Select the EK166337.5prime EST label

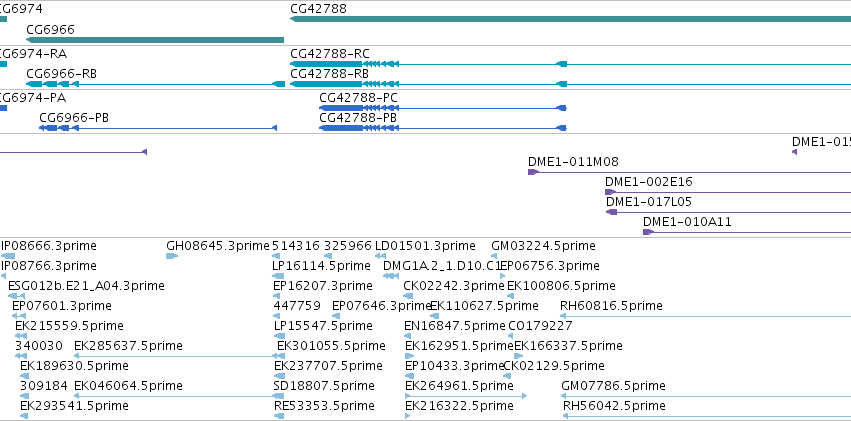coord(568,346)
